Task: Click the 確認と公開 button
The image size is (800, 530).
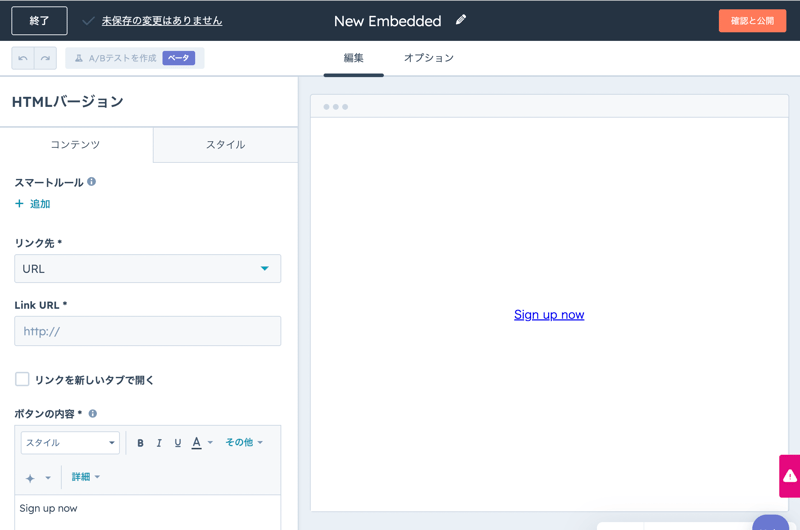Action: pyautogui.click(x=753, y=21)
